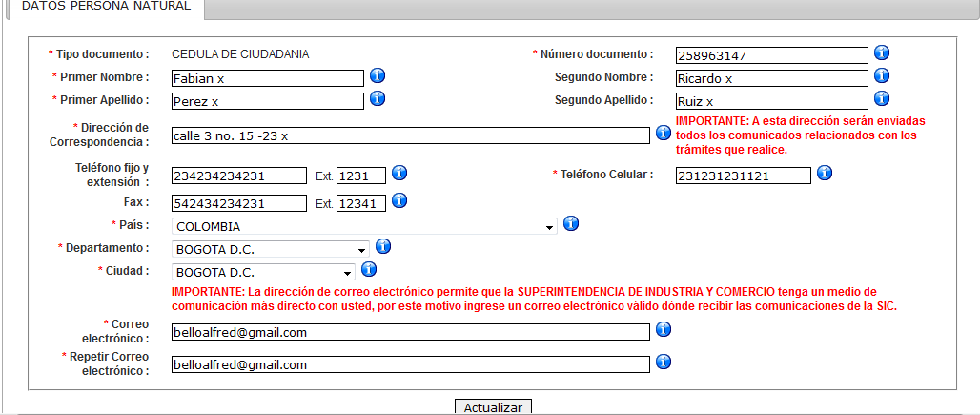Viewport: 980px width, 415px height.
Task: Click info icon next to Repetir Correo electrónico
Action: (664, 362)
